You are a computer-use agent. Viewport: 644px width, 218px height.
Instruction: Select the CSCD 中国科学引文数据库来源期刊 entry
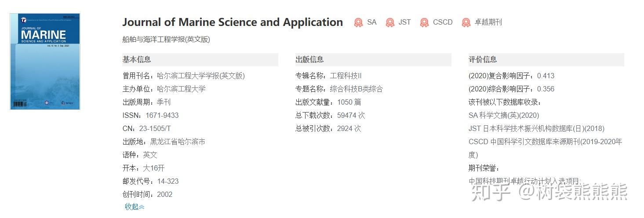[x=546, y=148]
